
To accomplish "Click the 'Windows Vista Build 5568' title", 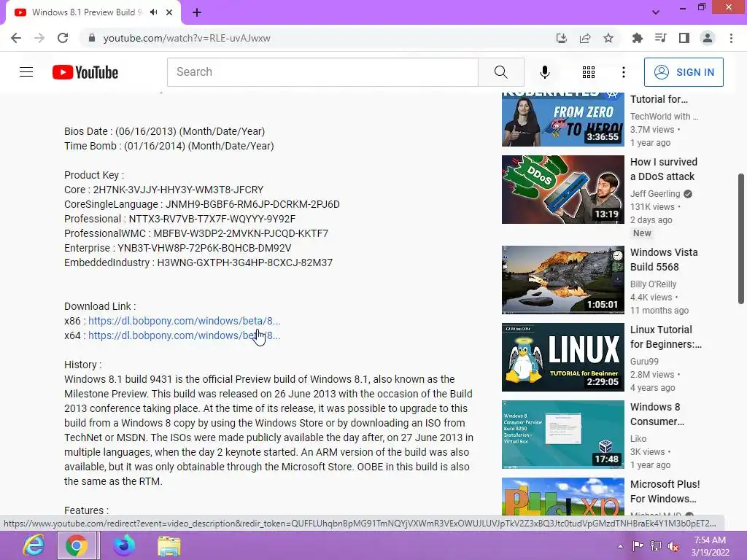I will 664,260.
